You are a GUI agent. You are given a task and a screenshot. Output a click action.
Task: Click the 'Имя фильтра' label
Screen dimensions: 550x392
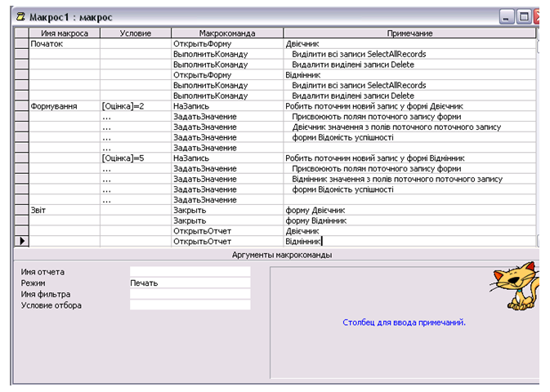point(46,294)
